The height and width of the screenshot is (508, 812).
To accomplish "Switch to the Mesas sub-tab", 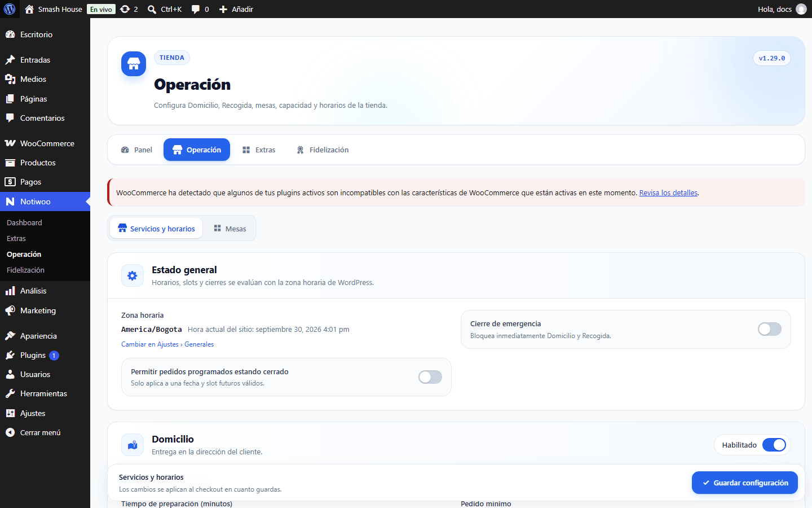I will point(230,229).
